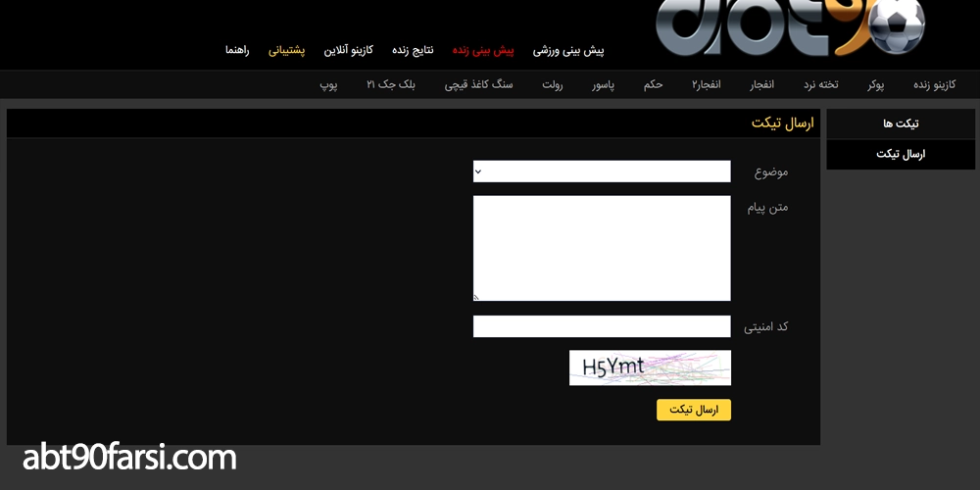Open پشتیبانی support page
Image resolution: width=980 pixels, height=490 pixels.
(x=287, y=49)
